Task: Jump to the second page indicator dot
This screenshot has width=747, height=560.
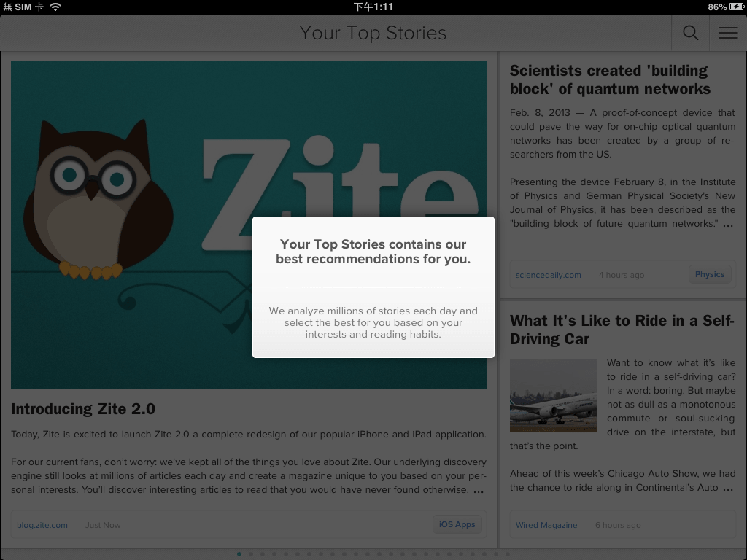Action: [251, 554]
